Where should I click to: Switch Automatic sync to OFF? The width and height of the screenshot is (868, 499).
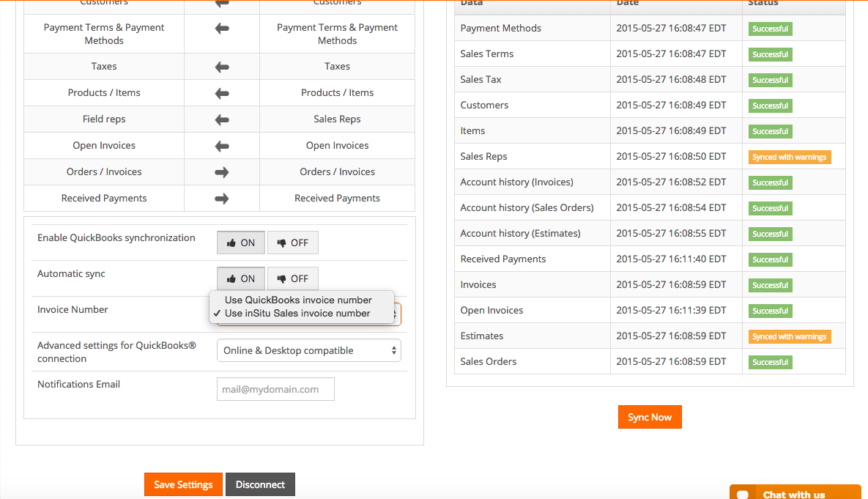pos(293,278)
